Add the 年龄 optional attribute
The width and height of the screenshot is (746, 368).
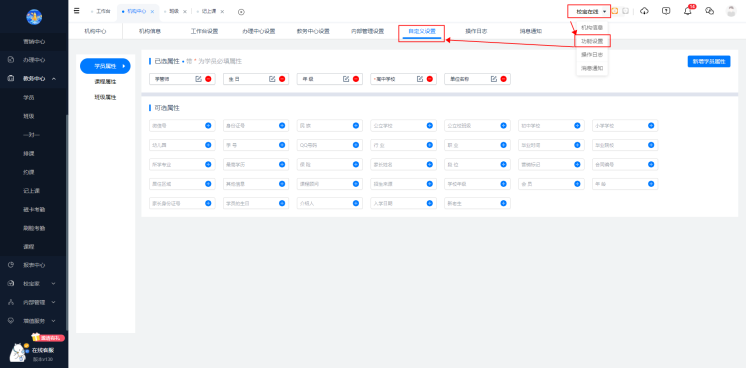tap(651, 184)
